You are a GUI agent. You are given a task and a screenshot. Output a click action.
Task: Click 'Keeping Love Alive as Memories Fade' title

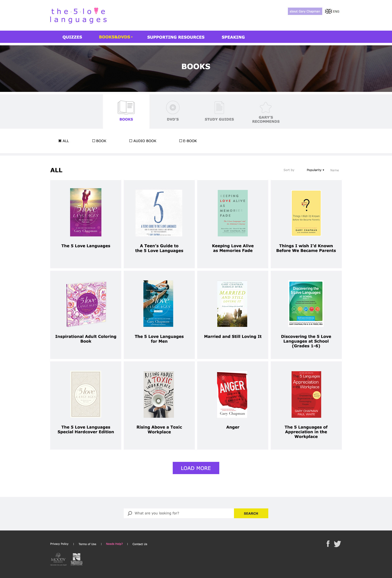[x=233, y=248]
